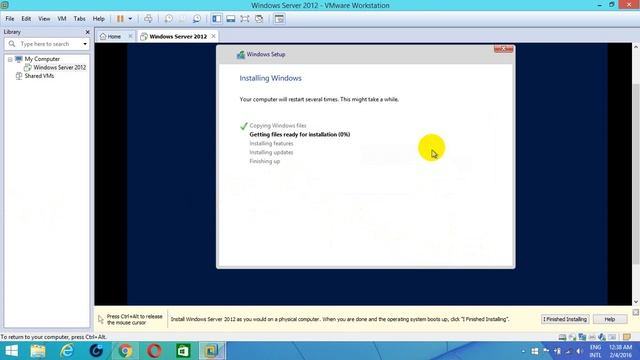Click the Installing Windows heading text

click(270, 78)
